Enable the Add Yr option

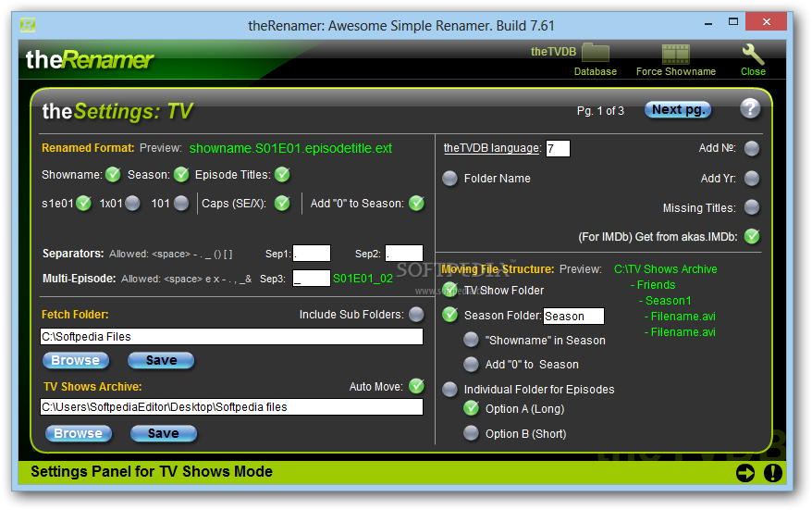[x=752, y=179]
